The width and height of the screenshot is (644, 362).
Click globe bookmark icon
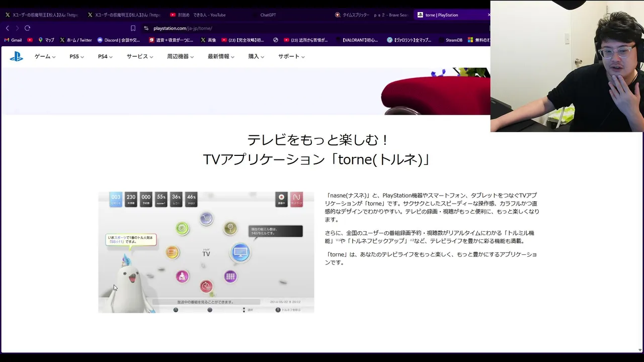click(x=276, y=40)
